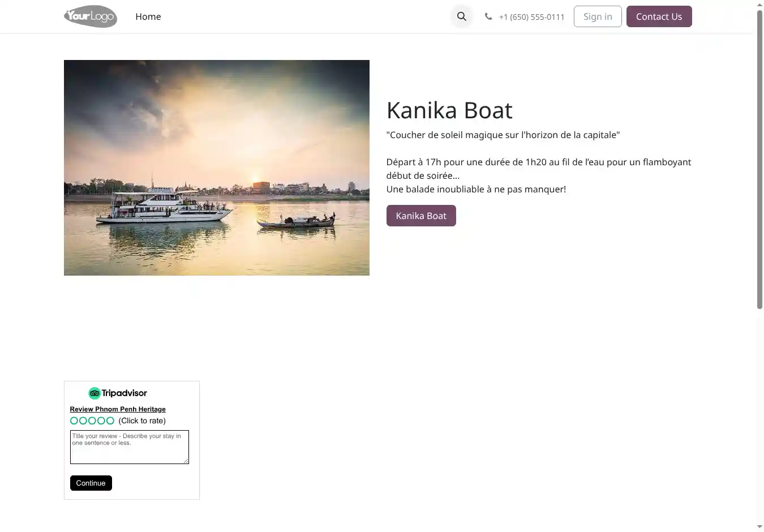Screen dimensions: 764x532
Task: Click the scrollbar down arrow
Action: [759, 527]
